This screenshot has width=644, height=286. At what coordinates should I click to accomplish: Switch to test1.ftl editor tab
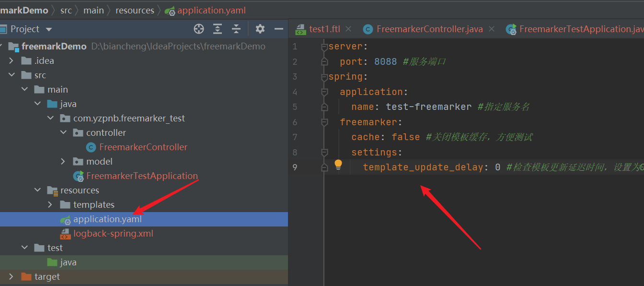point(324,29)
